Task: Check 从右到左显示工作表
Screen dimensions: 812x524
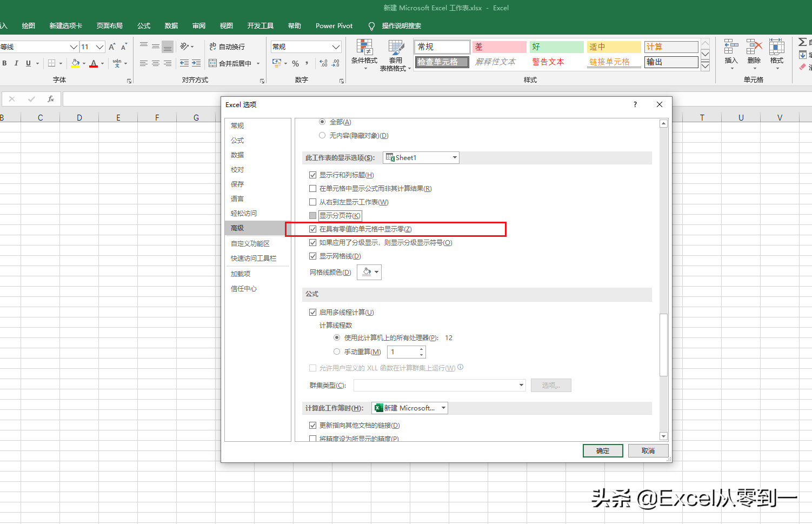Action: [312, 202]
